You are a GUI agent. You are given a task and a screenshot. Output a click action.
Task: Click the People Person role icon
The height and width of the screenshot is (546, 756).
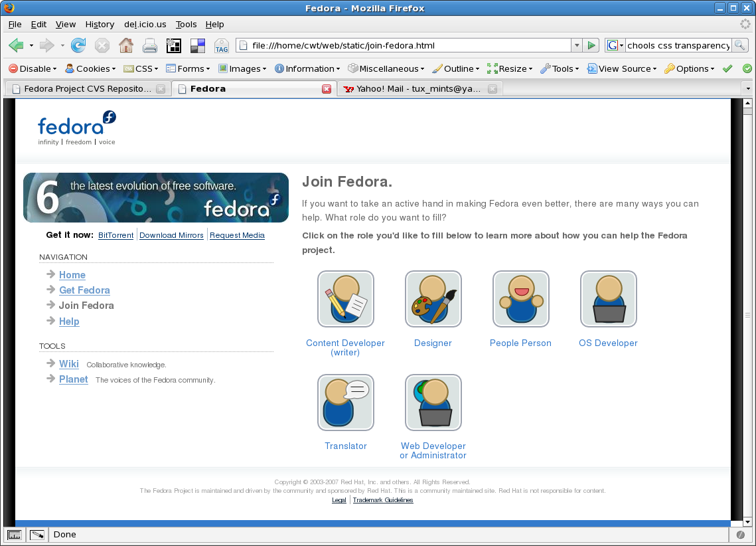click(x=521, y=298)
